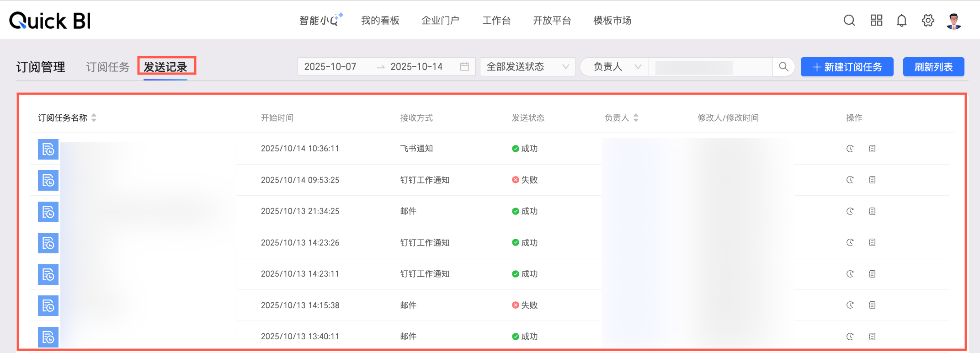This screenshot has width=980, height=353.
Task: Click timestamp 2025/10/13 21:34:25
Action: click(300, 211)
